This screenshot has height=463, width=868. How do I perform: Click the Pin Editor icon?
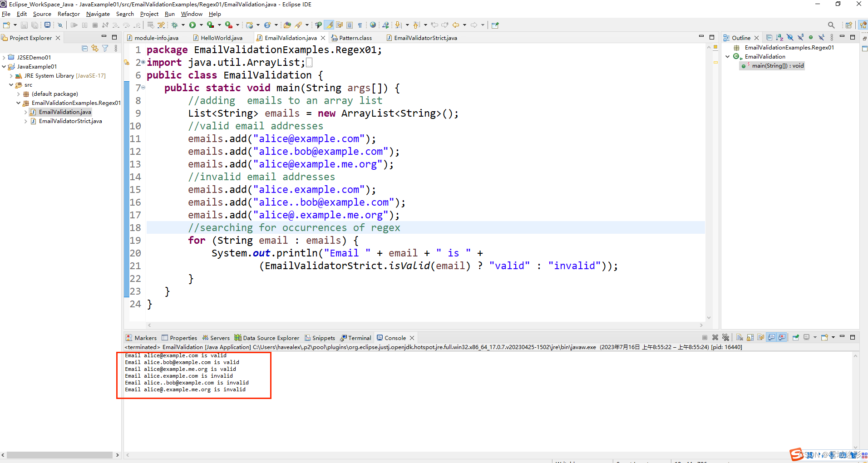[495, 25]
